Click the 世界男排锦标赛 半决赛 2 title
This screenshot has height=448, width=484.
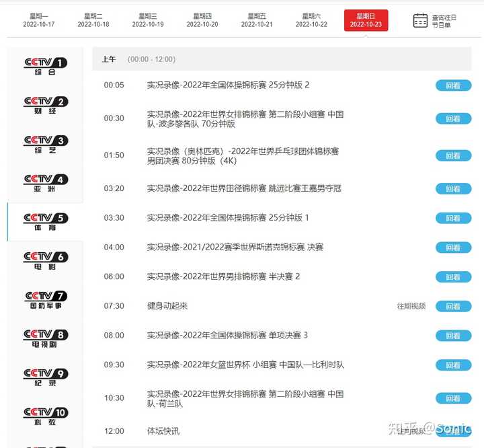point(223,276)
